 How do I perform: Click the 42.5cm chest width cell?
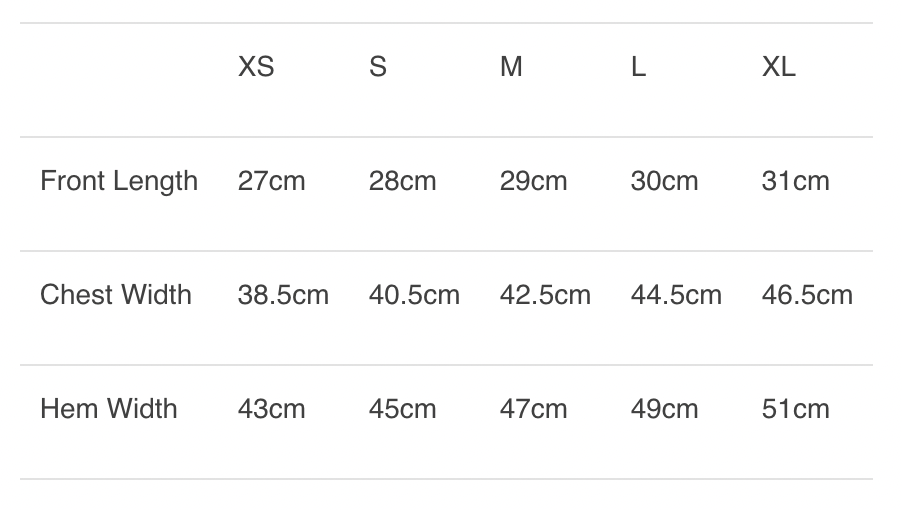545,295
